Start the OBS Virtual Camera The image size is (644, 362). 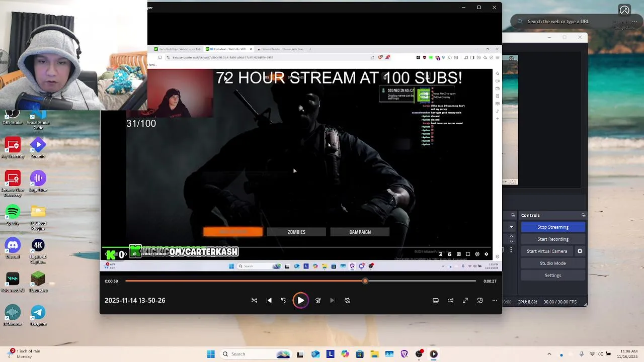547,251
